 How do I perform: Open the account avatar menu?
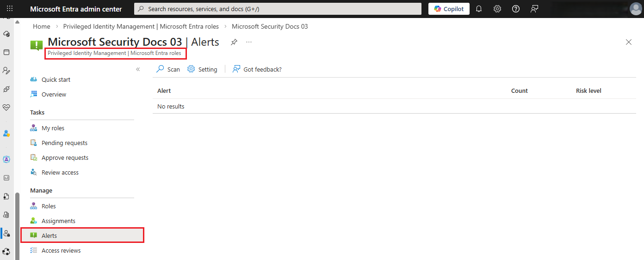point(636,9)
